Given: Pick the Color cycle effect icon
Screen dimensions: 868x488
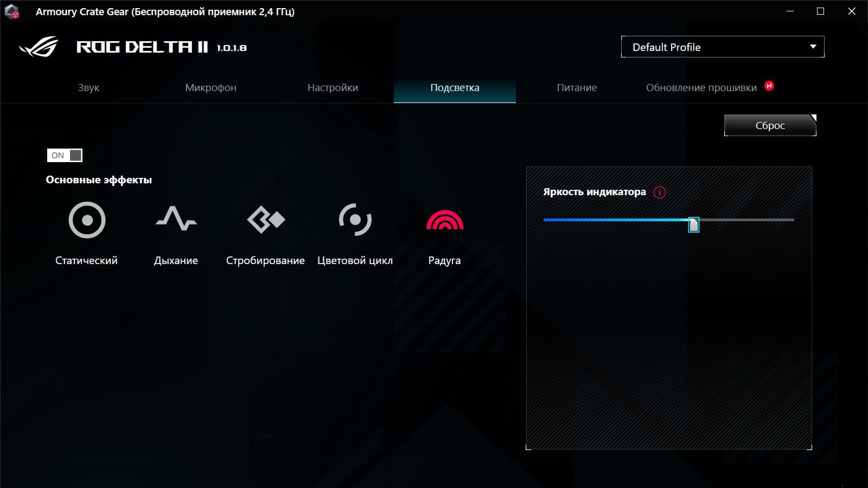Looking at the screenshot, I should tap(355, 220).
